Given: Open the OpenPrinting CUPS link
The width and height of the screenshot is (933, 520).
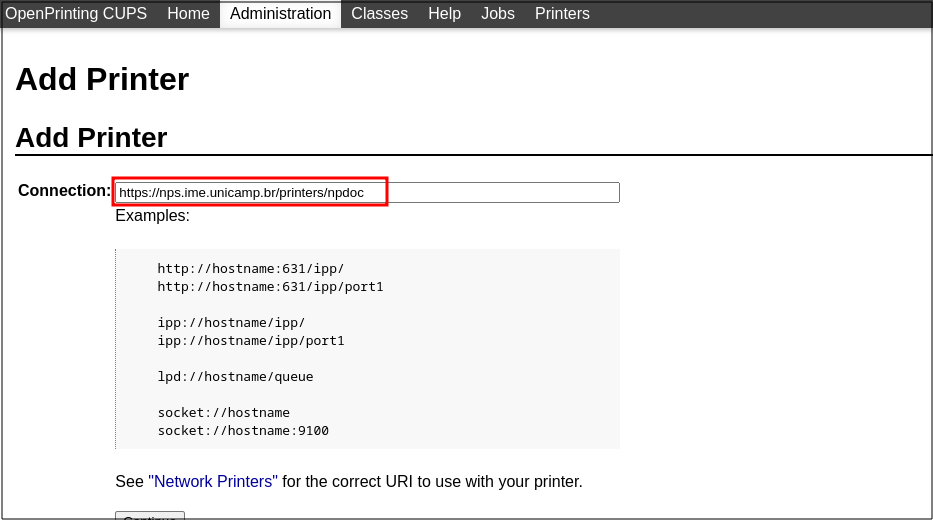Looking at the screenshot, I should click(76, 13).
